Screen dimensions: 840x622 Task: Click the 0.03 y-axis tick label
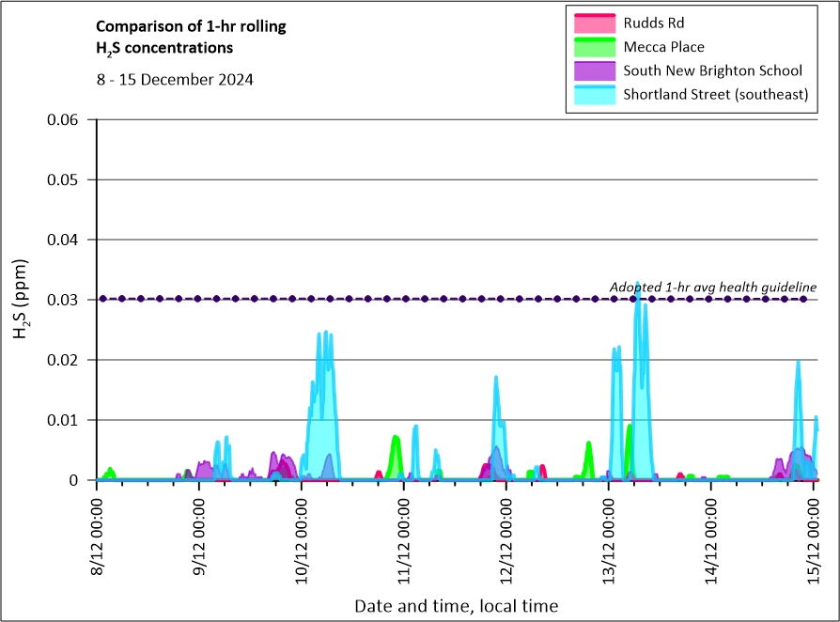tap(65, 300)
